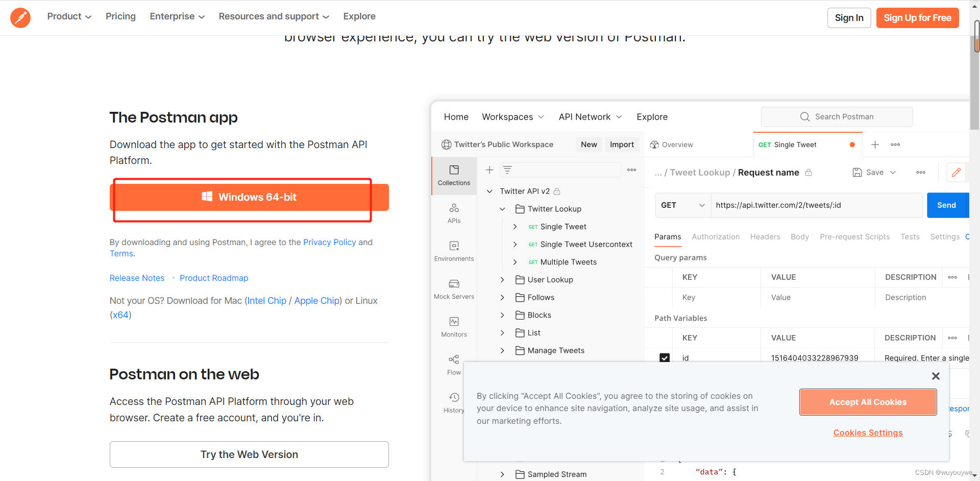Download Windows 64-bit Postman app
980x481 pixels.
click(249, 197)
